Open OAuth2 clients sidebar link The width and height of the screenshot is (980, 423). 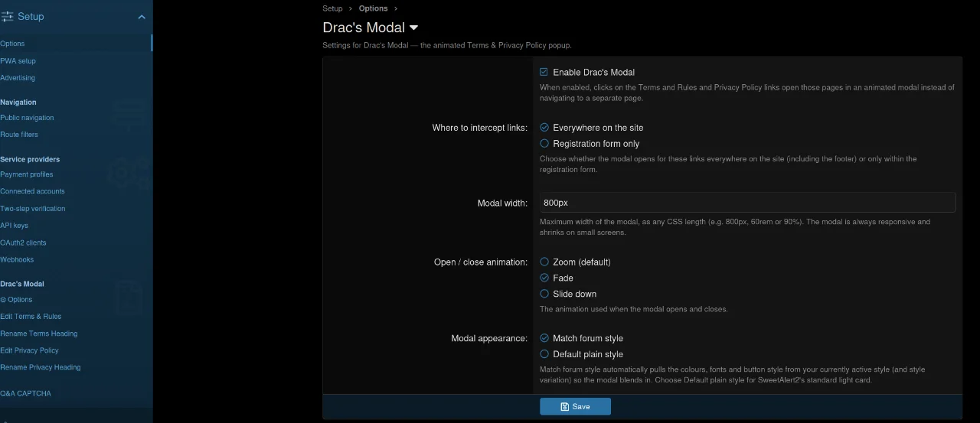click(x=24, y=242)
